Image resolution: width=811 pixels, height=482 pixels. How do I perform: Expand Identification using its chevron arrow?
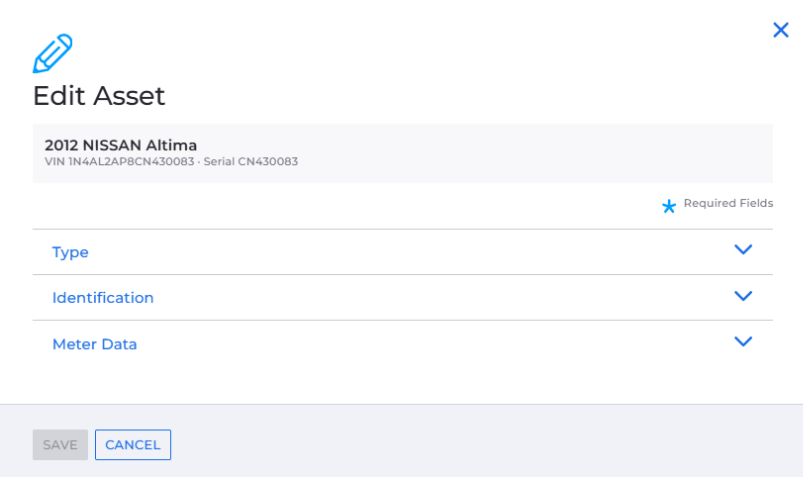[743, 296]
